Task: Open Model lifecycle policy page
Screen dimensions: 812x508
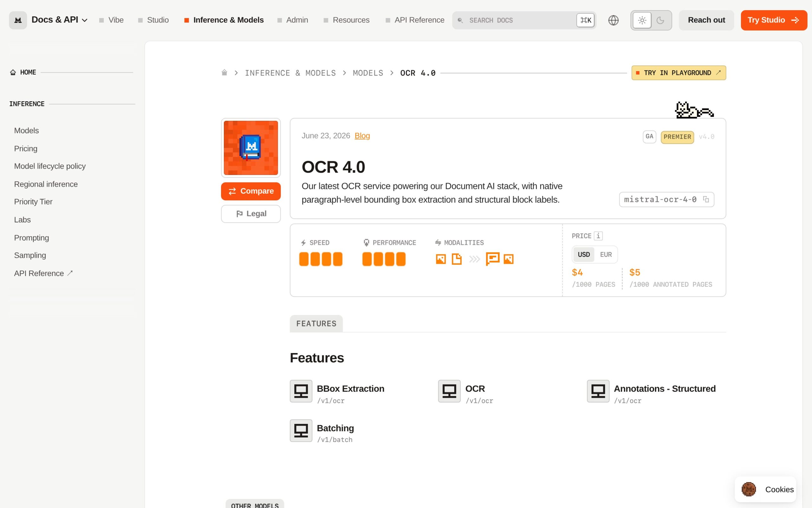Action: [x=50, y=166]
